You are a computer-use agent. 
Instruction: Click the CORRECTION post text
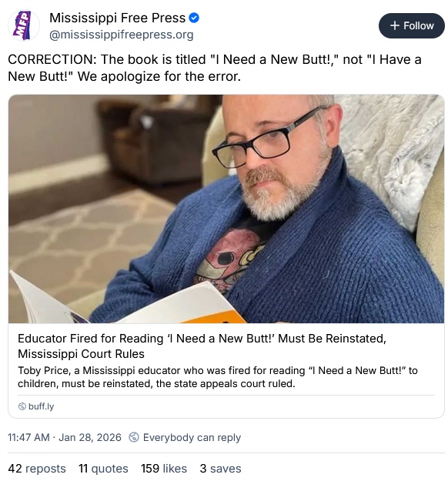pos(215,68)
